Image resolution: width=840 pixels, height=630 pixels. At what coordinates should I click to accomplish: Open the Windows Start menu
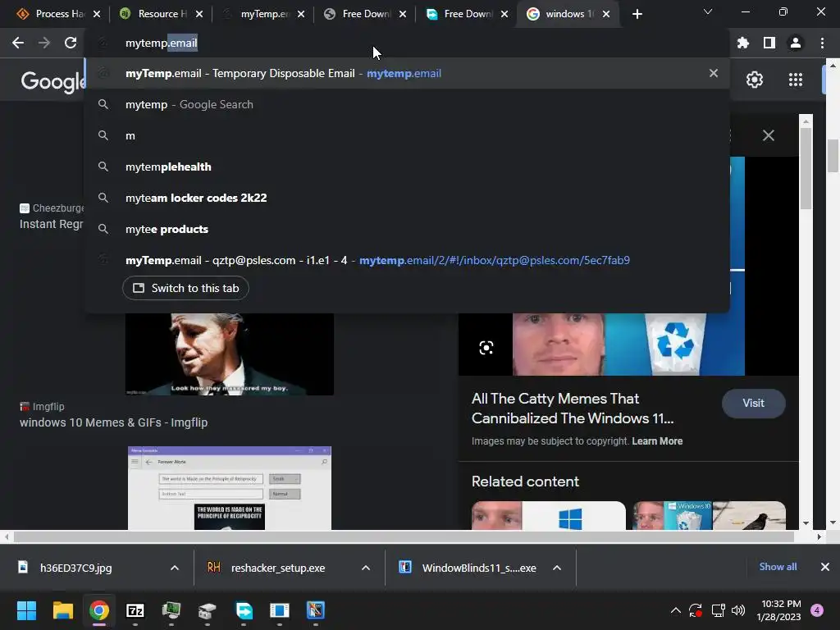coord(26,610)
